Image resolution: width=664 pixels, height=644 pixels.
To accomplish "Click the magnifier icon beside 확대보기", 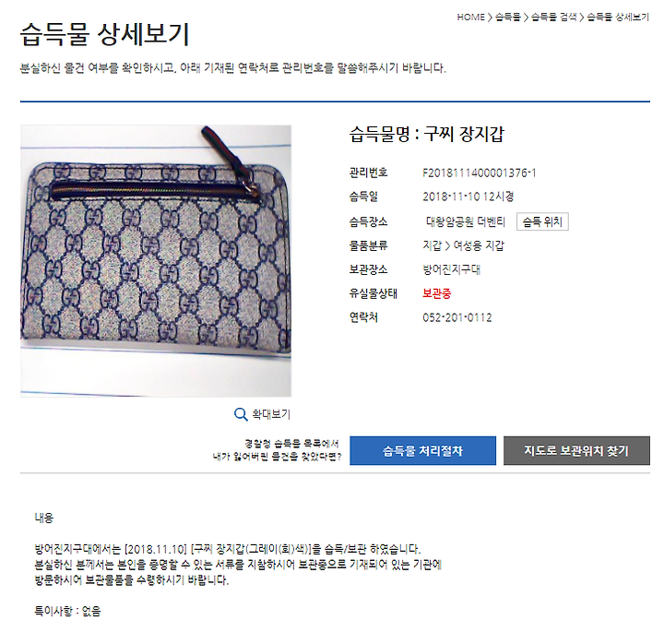I will point(241,414).
